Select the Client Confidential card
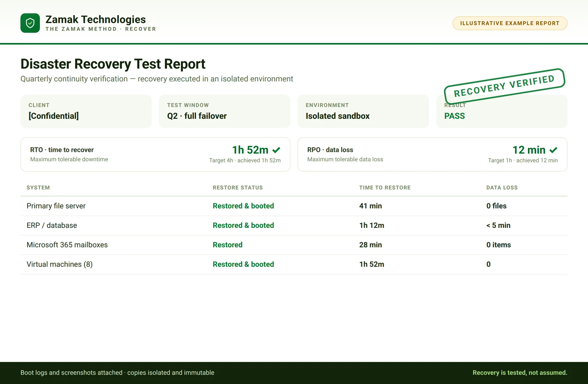Viewport: 588px width, 384px height. click(86, 111)
